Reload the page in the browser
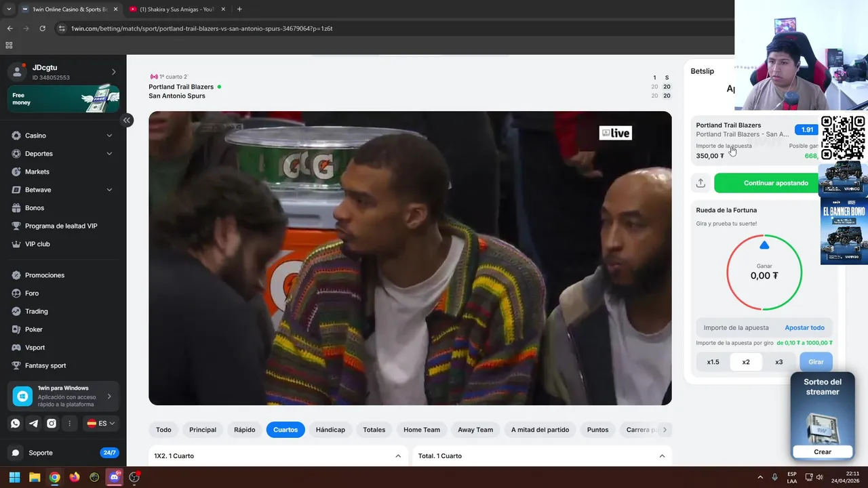The width and height of the screenshot is (868, 488). coord(42,28)
